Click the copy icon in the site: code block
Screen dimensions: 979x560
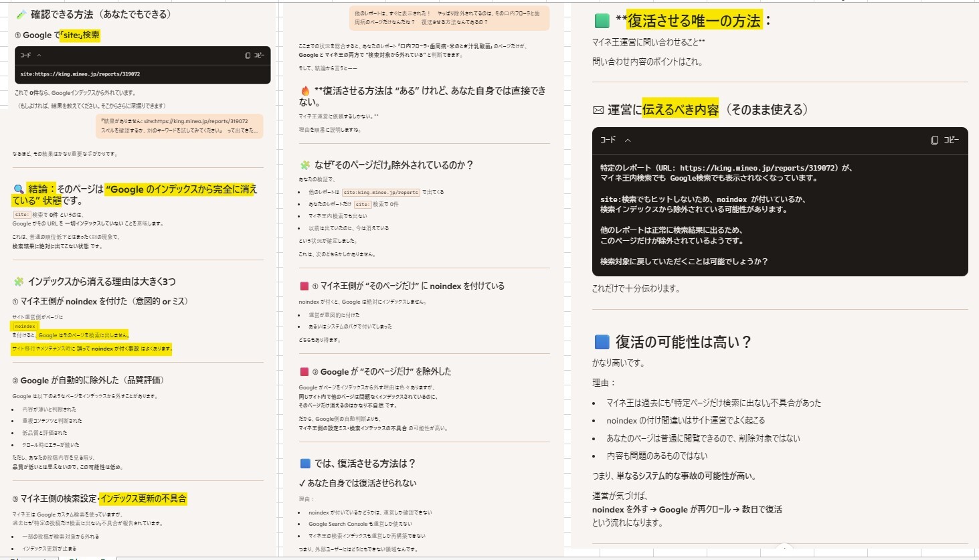point(248,56)
